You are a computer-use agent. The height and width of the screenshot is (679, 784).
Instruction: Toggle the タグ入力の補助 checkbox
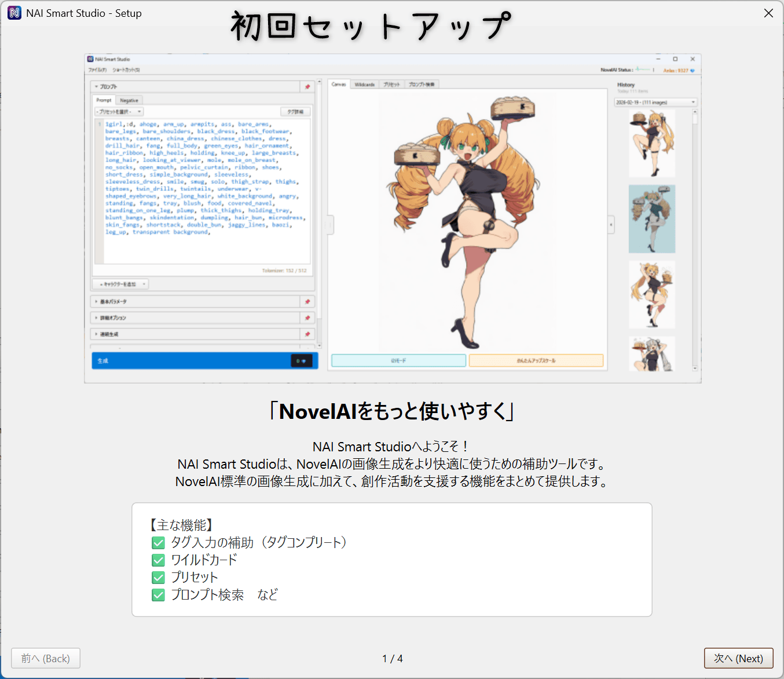coord(158,543)
